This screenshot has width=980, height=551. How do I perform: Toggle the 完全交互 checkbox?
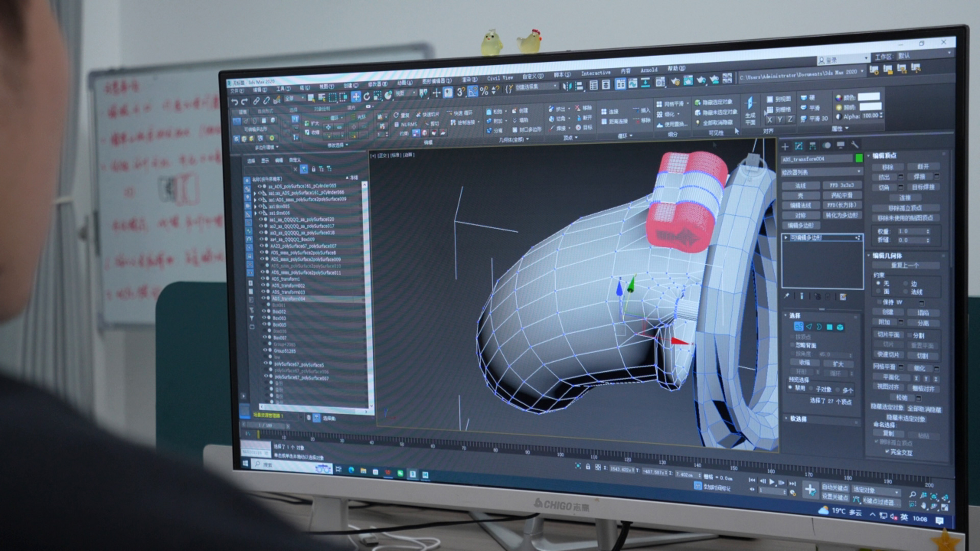(x=887, y=452)
